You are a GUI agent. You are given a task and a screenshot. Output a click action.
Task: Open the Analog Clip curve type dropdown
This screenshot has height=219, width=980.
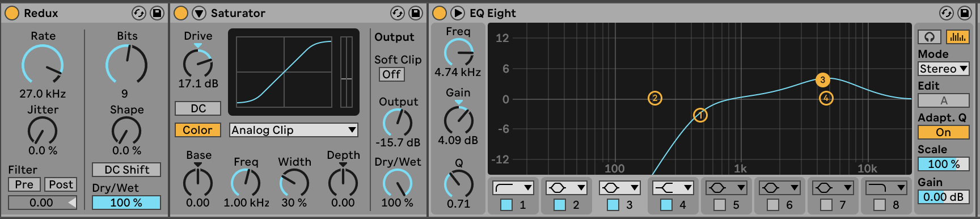point(294,130)
